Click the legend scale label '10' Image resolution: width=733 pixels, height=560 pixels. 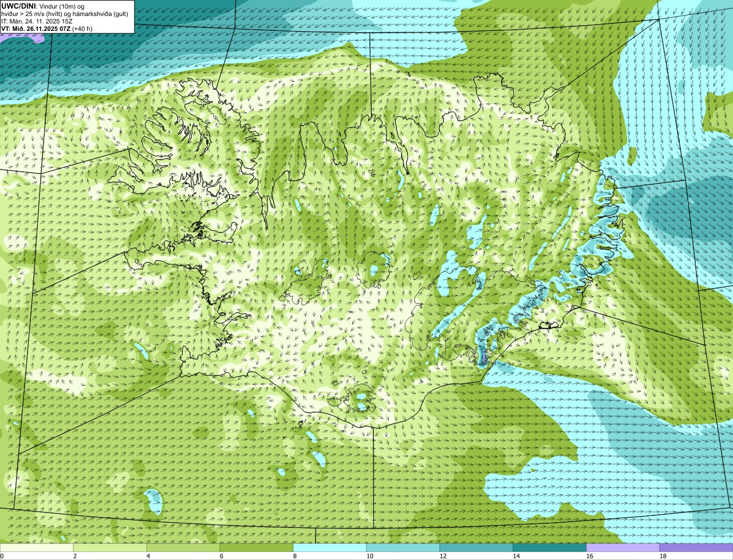370,556
